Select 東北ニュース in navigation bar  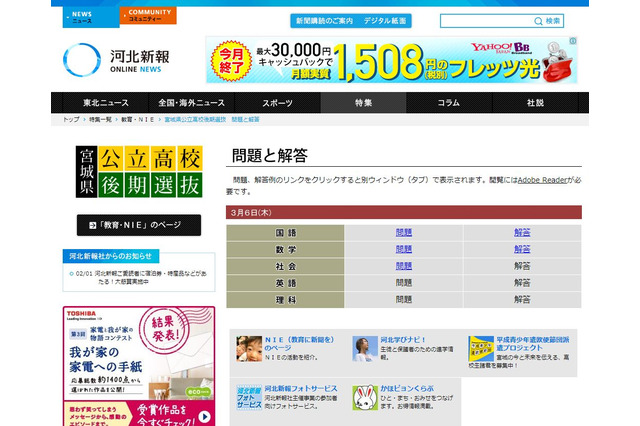(x=106, y=103)
